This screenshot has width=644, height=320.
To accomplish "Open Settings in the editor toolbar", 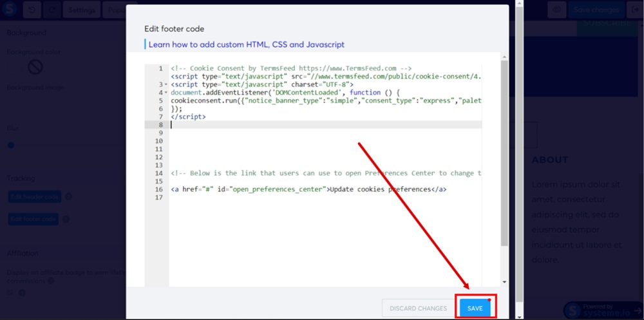I will 82,10.
